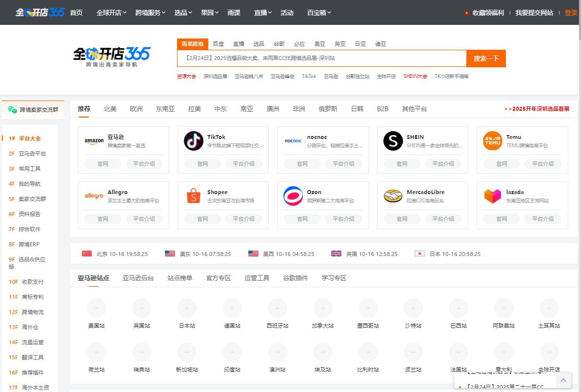Click the 搜索一下 search button
This screenshot has width=581, height=392.
[x=486, y=59]
